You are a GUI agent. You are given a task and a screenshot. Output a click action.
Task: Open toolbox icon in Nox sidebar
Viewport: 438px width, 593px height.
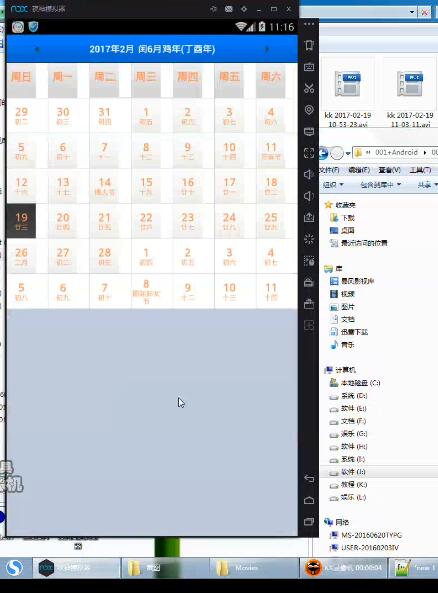[309, 304]
